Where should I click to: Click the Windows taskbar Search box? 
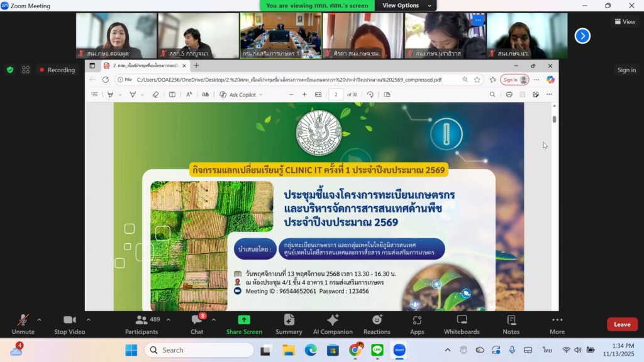click(x=199, y=350)
